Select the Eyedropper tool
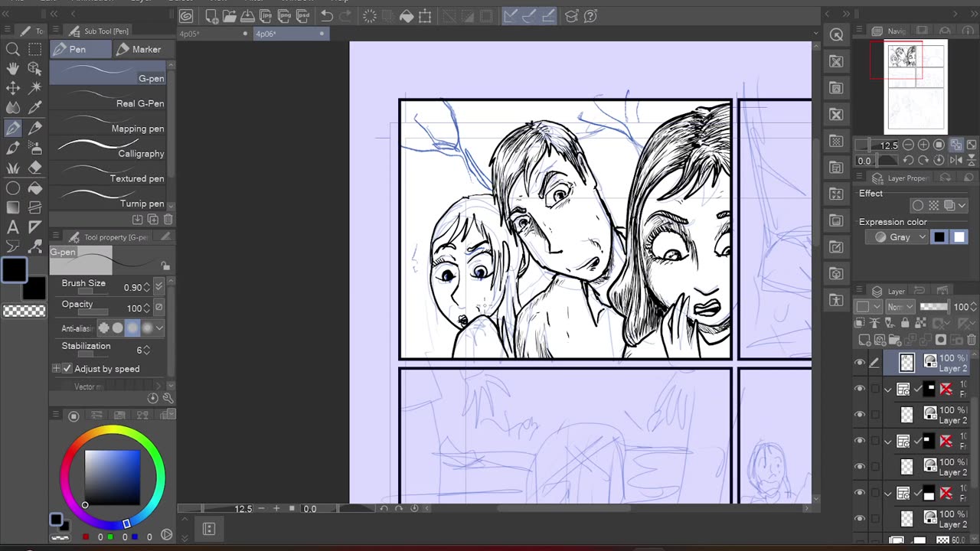The image size is (980, 551). [x=35, y=108]
